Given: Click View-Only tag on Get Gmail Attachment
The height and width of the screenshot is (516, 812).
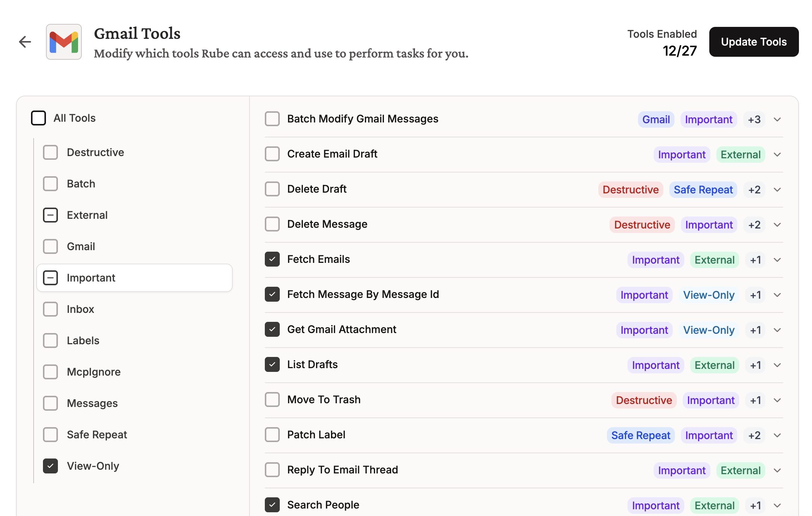Looking at the screenshot, I should pos(709,330).
